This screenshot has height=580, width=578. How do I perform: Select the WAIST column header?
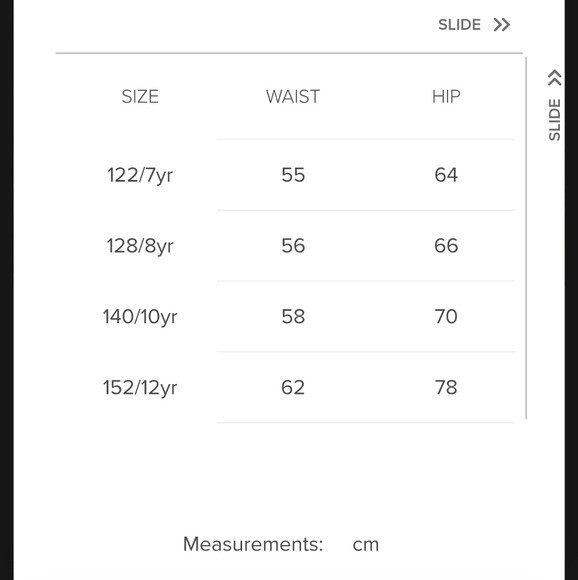(x=293, y=97)
